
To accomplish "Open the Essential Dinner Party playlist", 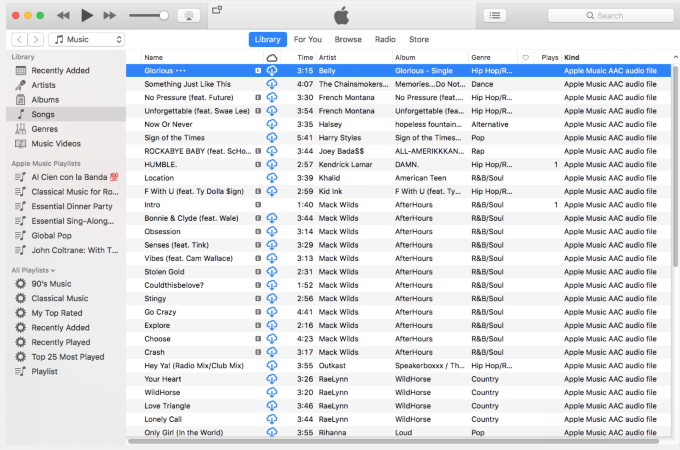I will point(66,207).
